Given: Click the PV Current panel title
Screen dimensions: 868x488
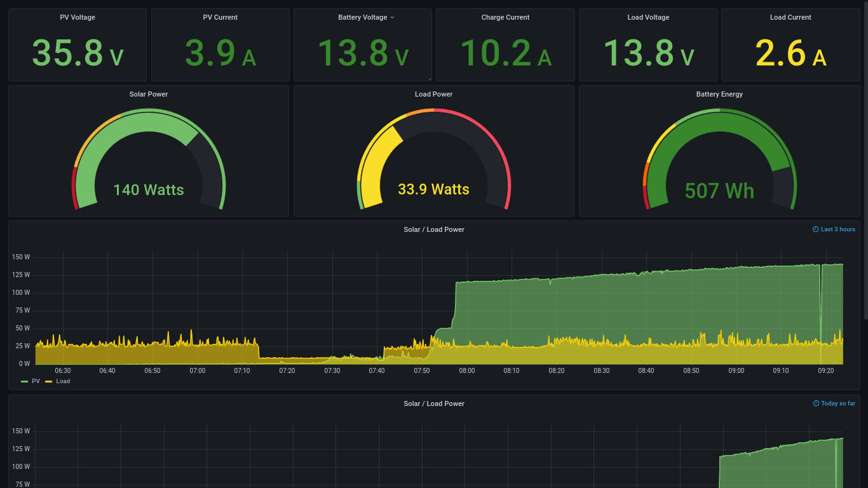Looking at the screenshot, I should (x=220, y=18).
